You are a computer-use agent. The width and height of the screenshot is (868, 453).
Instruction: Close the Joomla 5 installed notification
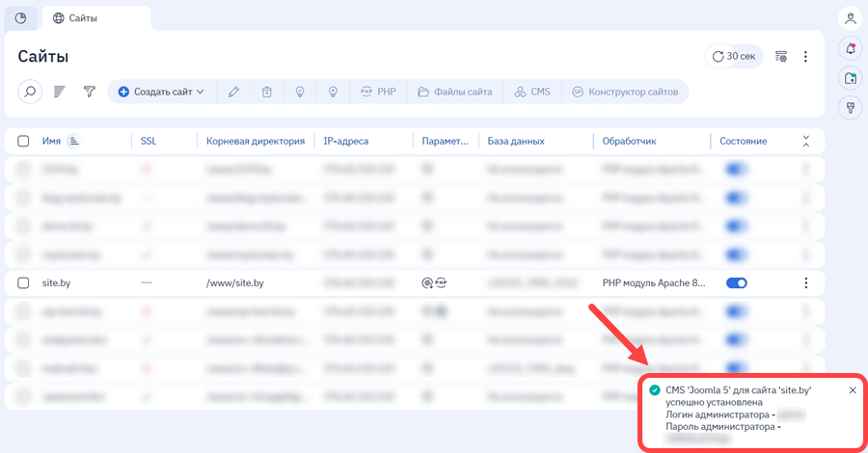[853, 390]
